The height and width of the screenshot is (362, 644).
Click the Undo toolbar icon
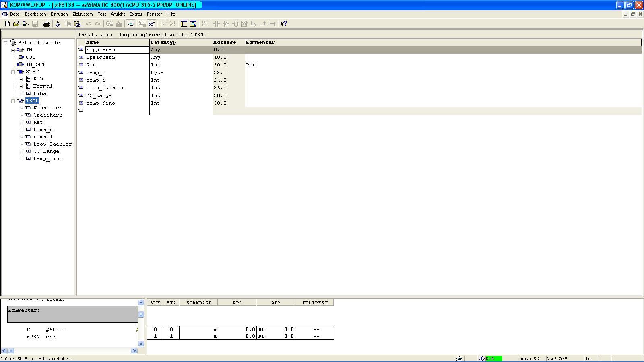pos(89,24)
